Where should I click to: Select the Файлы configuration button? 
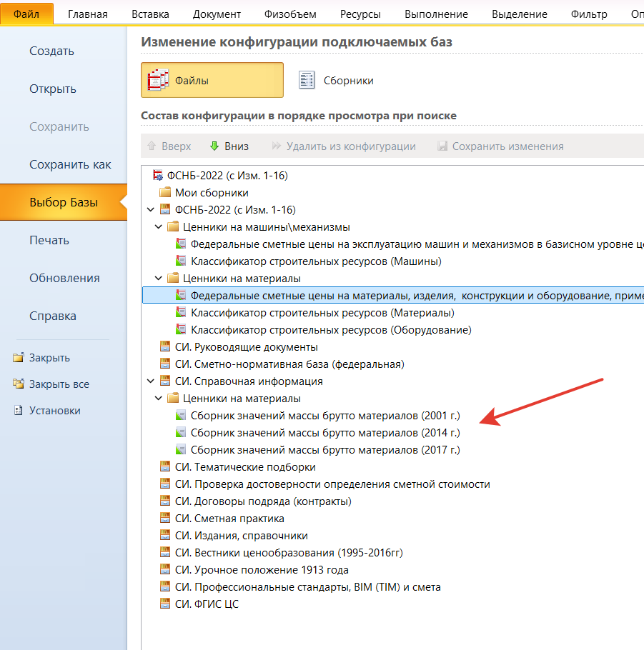click(x=212, y=80)
